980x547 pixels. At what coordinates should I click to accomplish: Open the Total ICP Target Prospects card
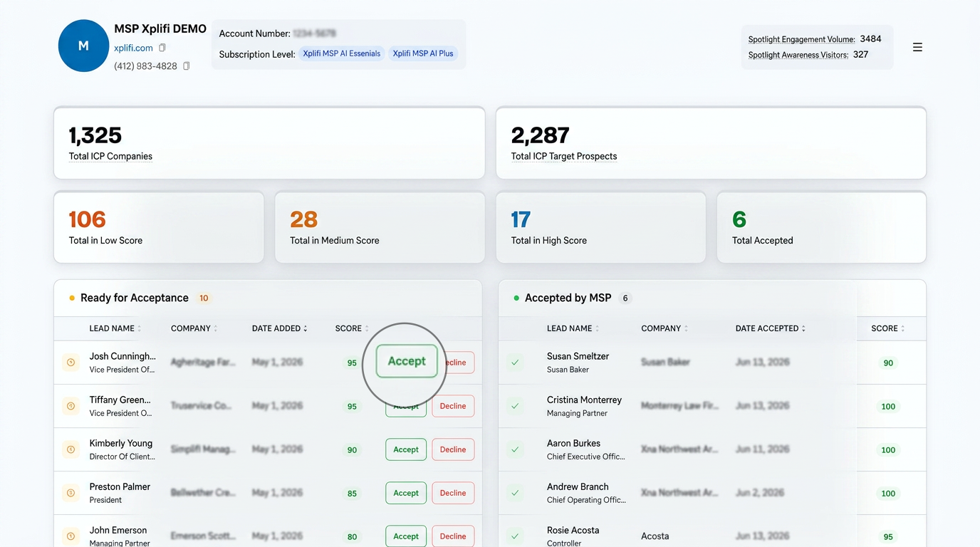(711, 143)
